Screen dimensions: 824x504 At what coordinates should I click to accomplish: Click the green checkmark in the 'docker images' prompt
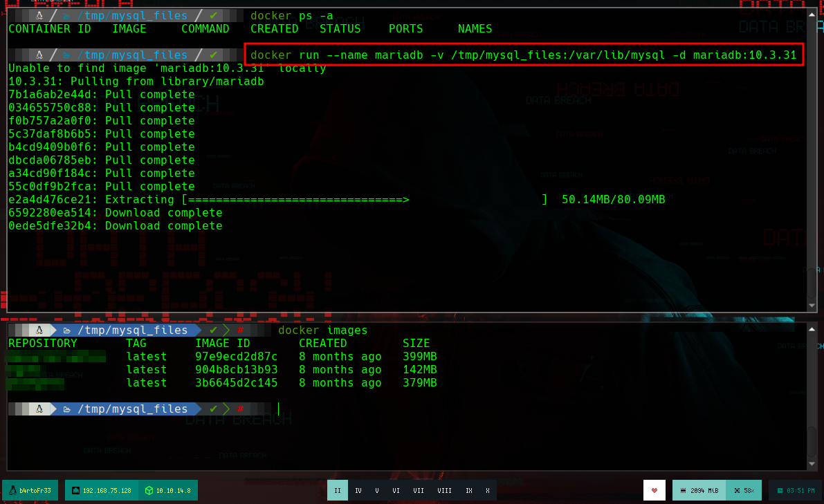coord(213,330)
